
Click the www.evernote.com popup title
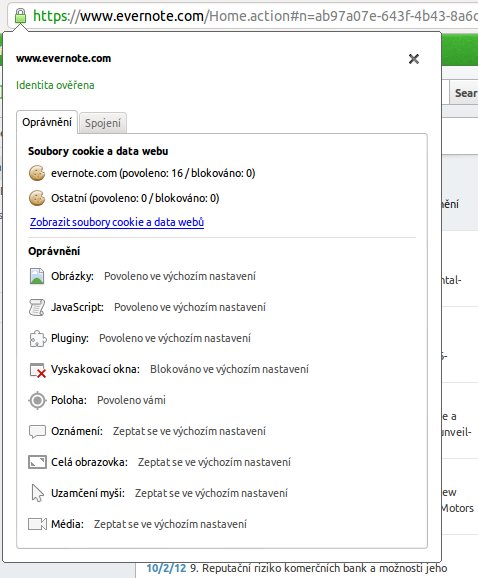click(63, 59)
